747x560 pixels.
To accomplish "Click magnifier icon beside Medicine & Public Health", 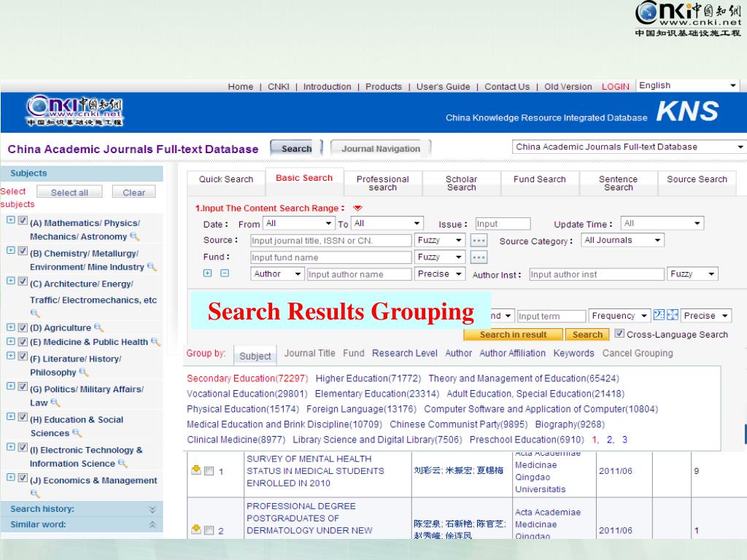I will pos(155,341).
